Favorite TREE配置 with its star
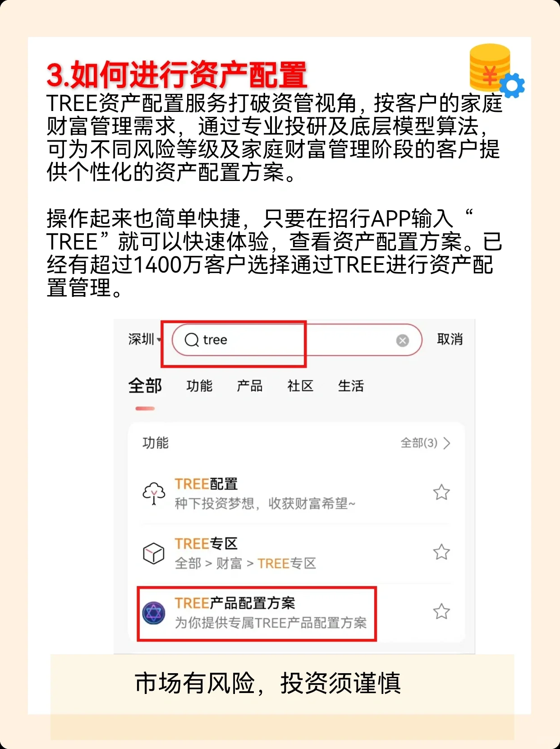Screen dimensions: 560x749 441,492
